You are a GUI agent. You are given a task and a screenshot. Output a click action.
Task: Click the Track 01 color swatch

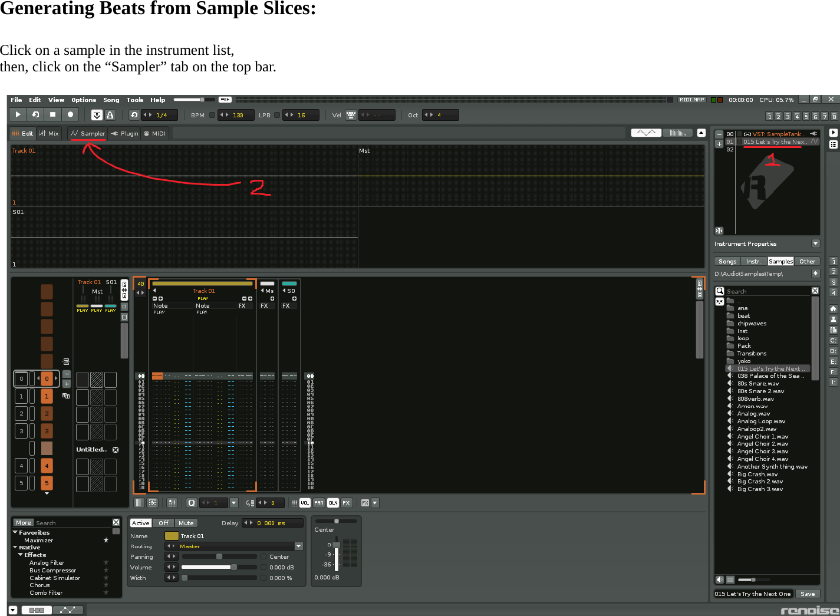click(172, 536)
